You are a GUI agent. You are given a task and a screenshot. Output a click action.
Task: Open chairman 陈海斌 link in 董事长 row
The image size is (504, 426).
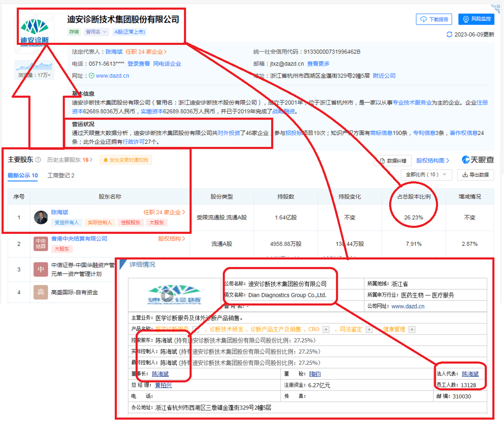(160, 374)
